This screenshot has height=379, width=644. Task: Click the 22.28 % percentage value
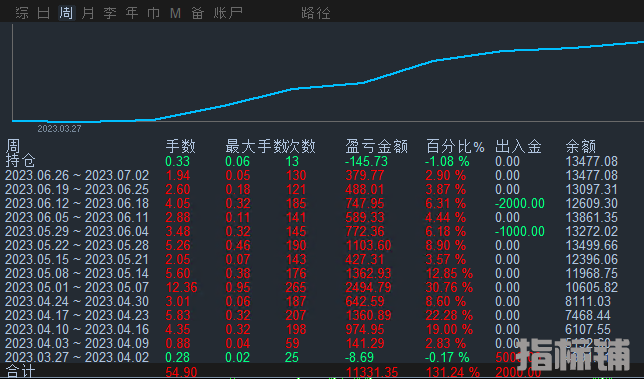449,315
